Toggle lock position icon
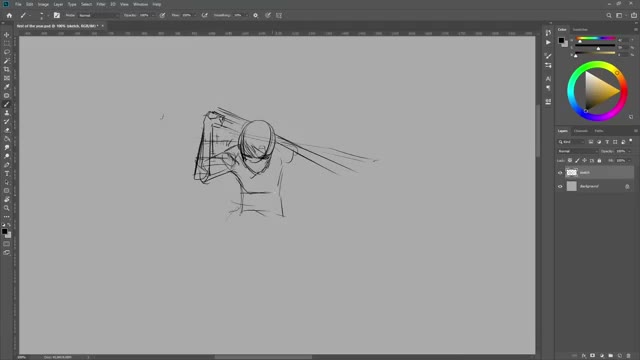640x360 pixels. tap(584, 160)
